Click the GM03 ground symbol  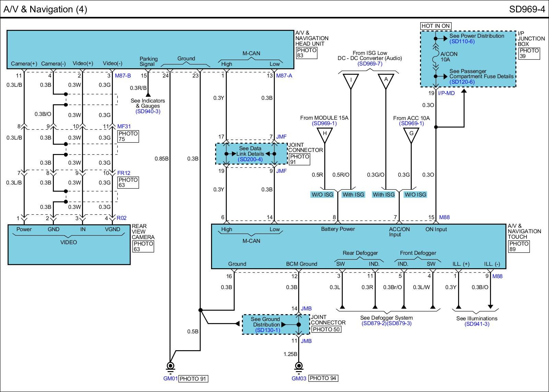(299, 367)
